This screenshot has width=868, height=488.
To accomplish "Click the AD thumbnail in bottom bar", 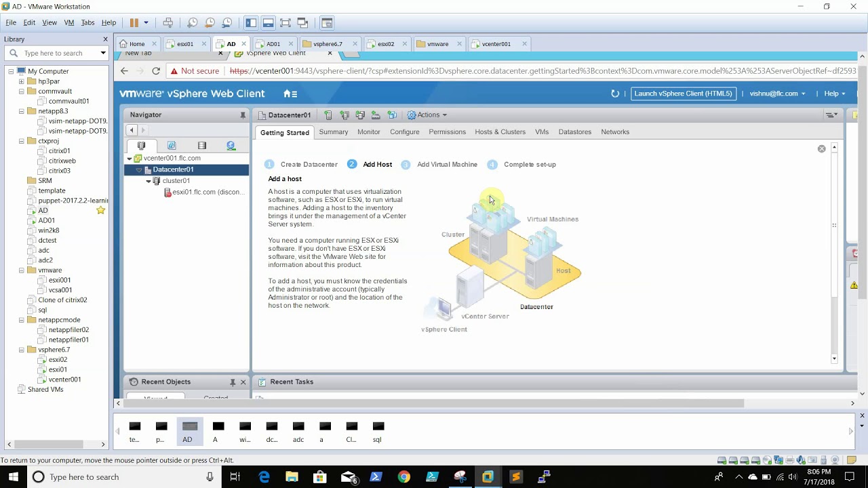I will point(189,431).
